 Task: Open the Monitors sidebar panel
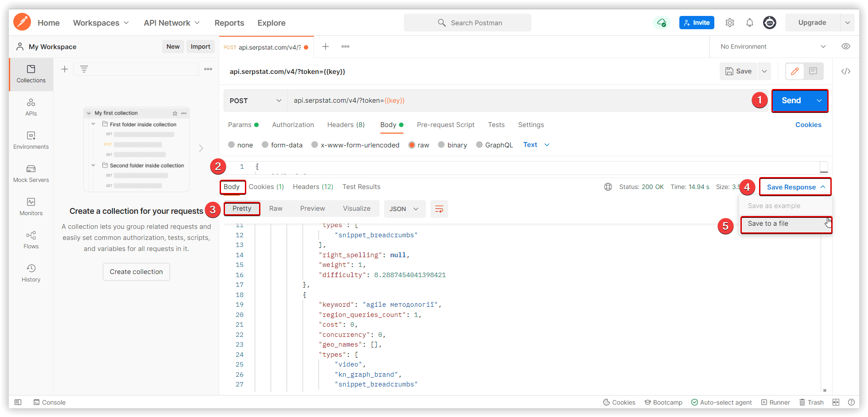[x=31, y=207]
